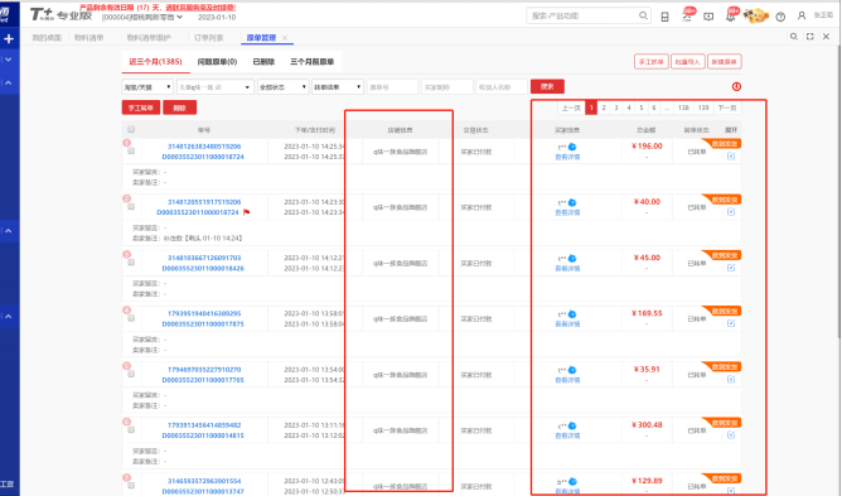This screenshot has height=500, width=842.
Task: Check the first order row's checkbox
Action: [131, 152]
